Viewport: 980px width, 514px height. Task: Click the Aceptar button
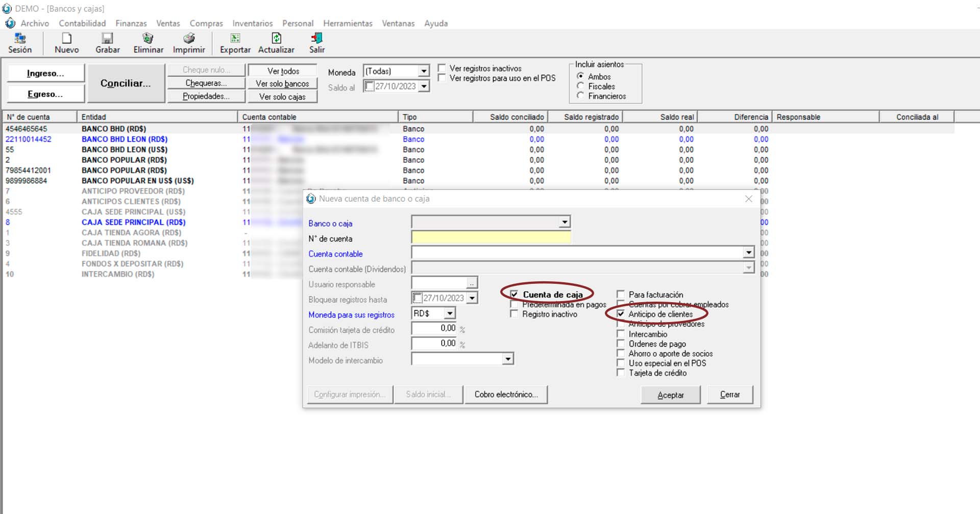[670, 395]
